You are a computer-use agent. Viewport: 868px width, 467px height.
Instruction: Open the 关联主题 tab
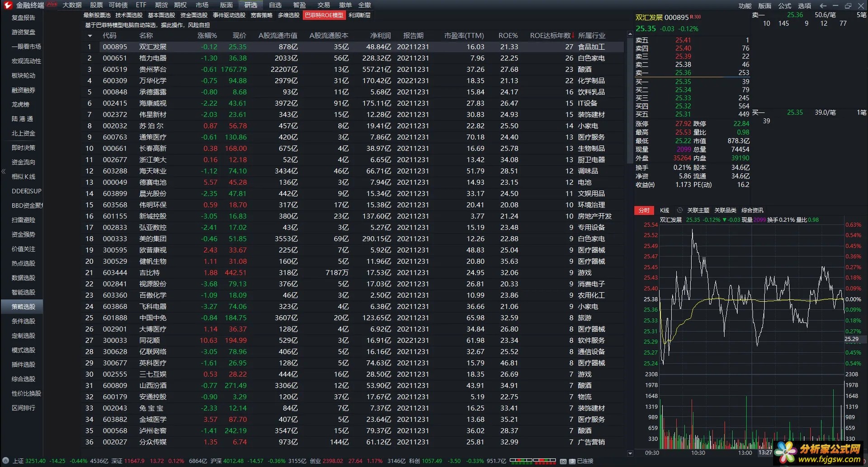pyautogui.click(x=698, y=210)
